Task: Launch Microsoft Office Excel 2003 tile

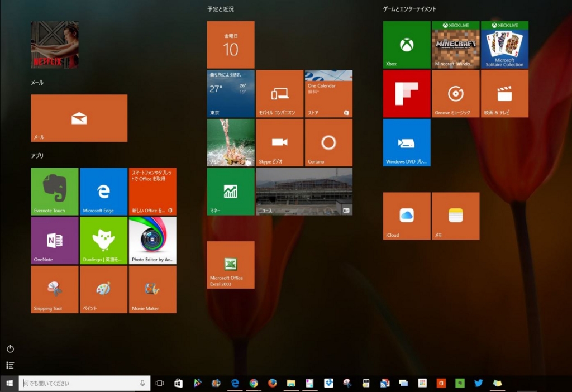Action: (231, 265)
